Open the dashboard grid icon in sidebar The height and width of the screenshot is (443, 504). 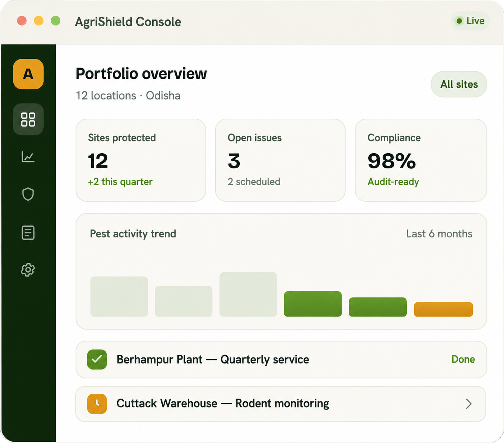point(28,119)
